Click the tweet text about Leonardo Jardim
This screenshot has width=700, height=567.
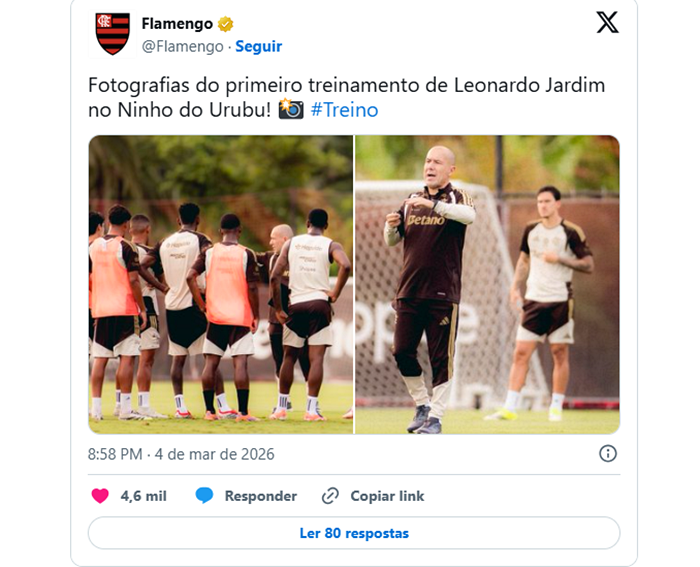346,97
